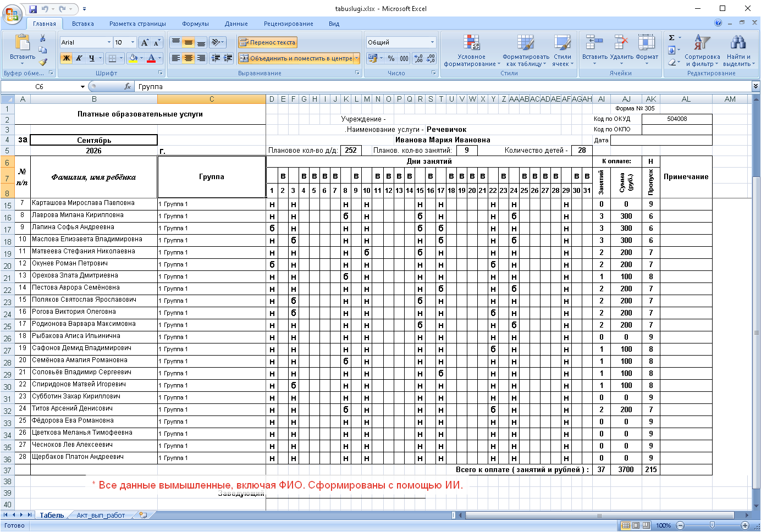Click the Format (Формат) cells button
Screen dimensions: 761x532
(647, 49)
